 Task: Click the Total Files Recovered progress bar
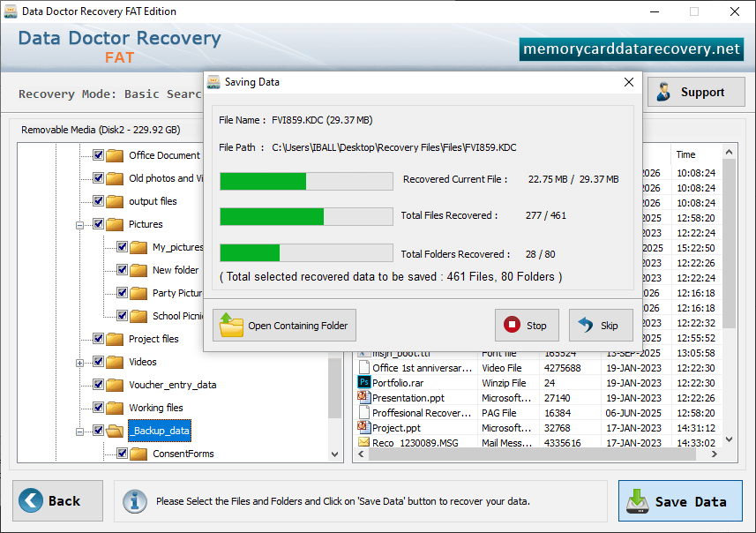[306, 216]
